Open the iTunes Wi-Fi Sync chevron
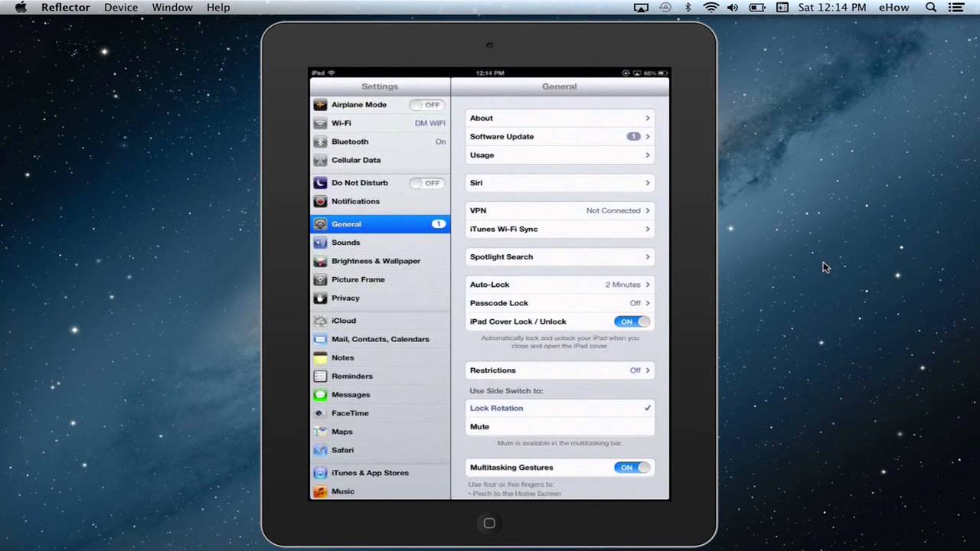This screenshot has width=980, height=551. point(648,229)
